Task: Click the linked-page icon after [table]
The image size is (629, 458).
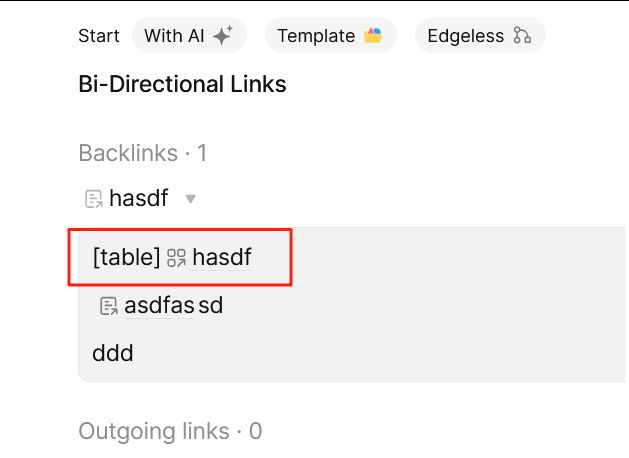Action: (x=177, y=258)
